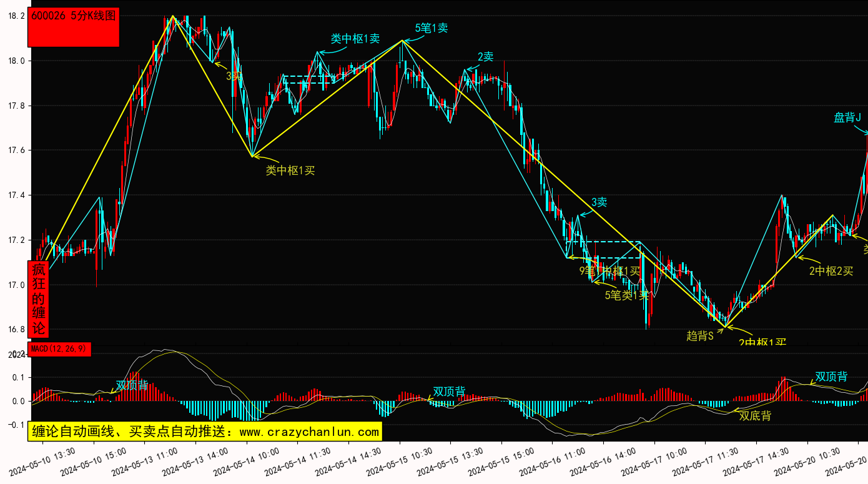The height and width of the screenshot is (484, 868).
Task: Select the '2024-05-15 13:30' time label
Action: (x=450, y=462)
